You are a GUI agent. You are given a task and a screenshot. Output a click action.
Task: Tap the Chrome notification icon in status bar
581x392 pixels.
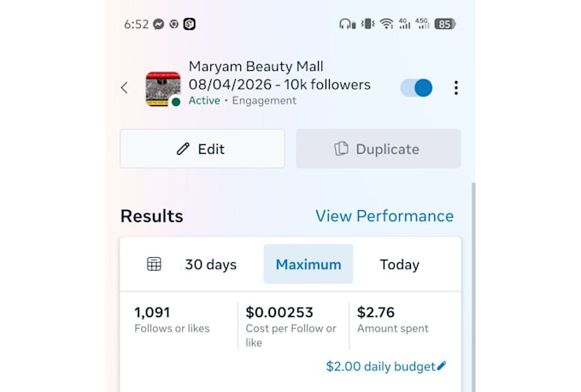pos(173,24)
